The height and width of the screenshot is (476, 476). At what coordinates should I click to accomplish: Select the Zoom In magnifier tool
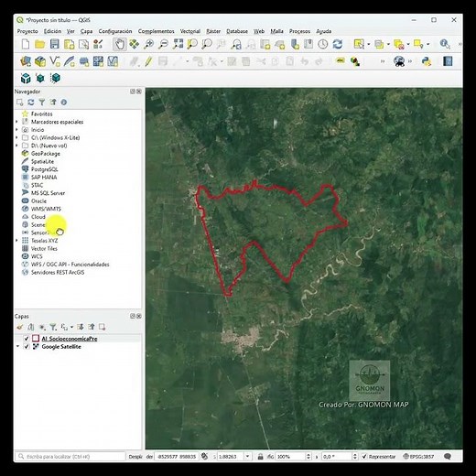pyautogui.click(x=149, y=44)
